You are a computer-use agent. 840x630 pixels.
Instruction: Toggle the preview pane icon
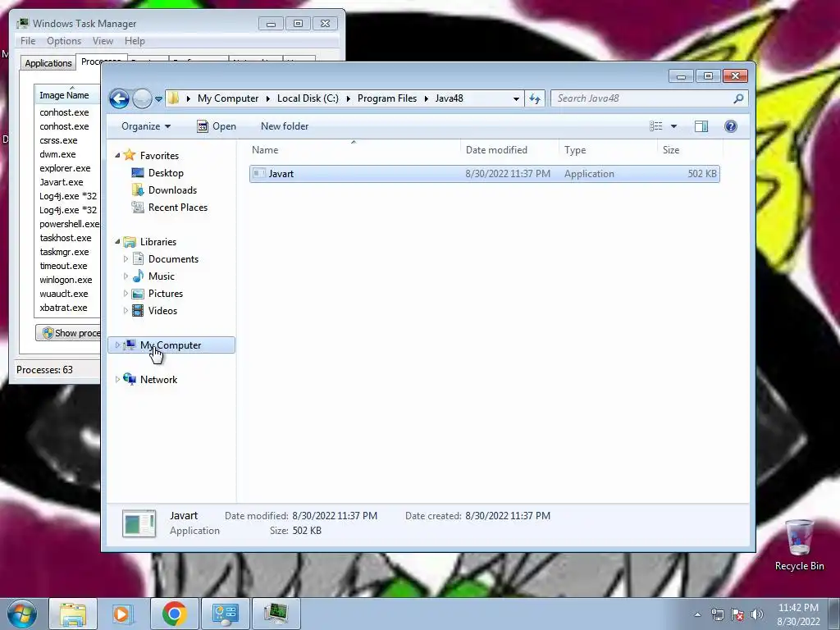(701, 126)
